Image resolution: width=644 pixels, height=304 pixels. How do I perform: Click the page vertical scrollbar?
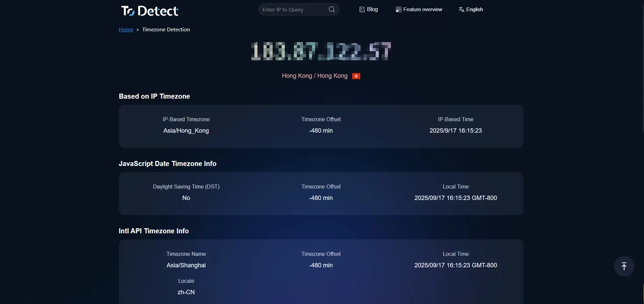(642, 67)
